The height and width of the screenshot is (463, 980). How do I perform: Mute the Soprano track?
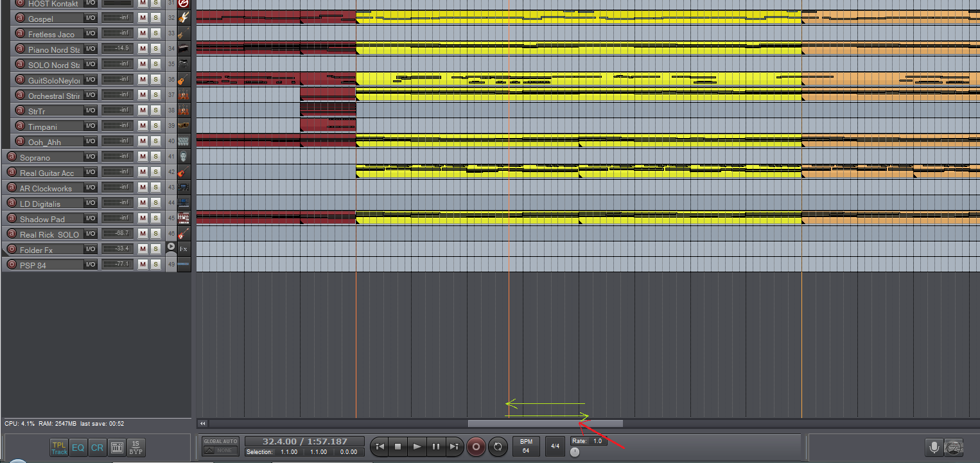tap(143, 157)
